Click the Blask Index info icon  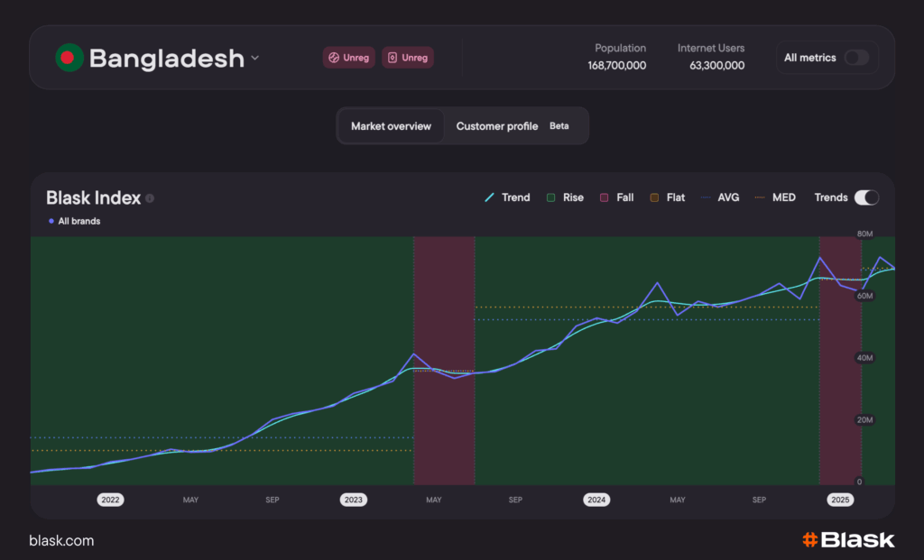coord(150,198)
